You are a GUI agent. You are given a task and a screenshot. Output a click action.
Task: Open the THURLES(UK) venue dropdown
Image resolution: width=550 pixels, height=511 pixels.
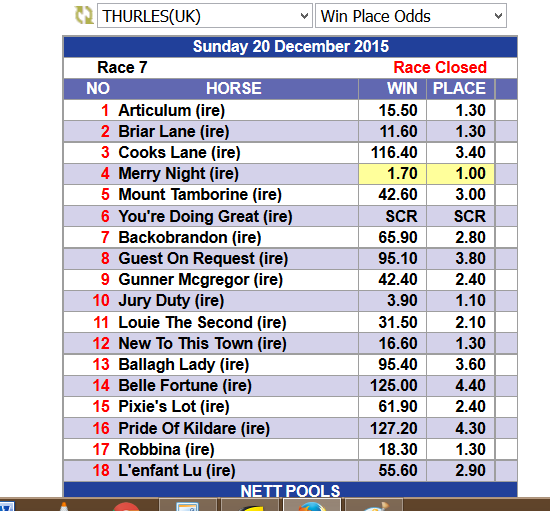click(204, 16)
